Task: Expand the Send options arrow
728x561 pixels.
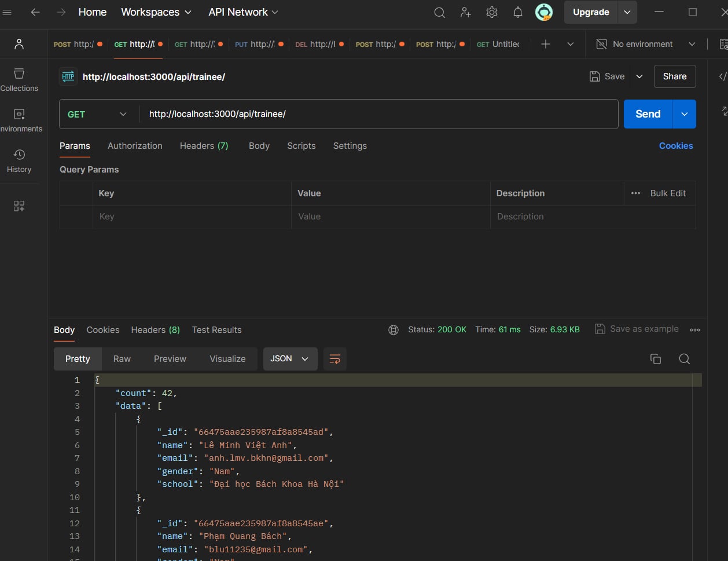Action: (685, 114)
